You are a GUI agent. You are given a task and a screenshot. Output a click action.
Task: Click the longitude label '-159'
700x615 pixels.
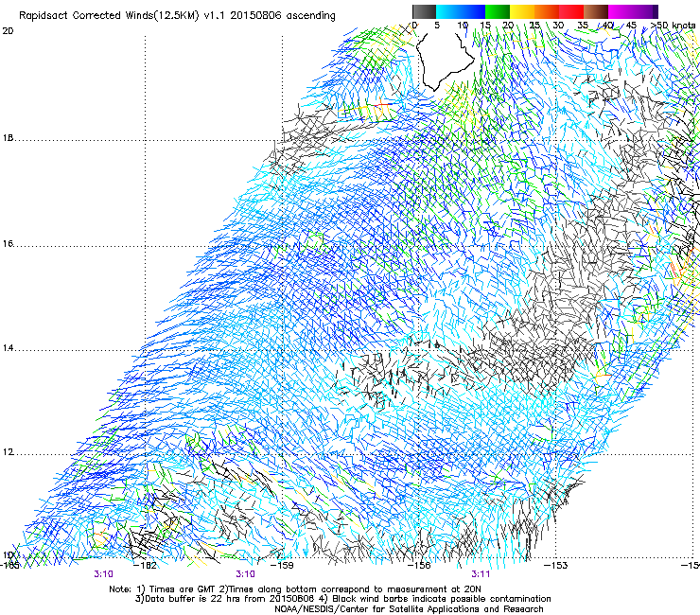coord(282,566)
